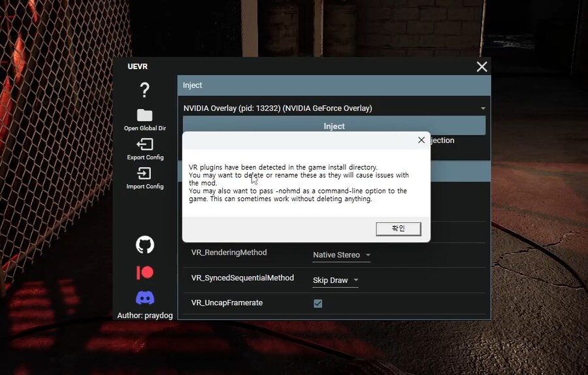Image resolution: width=588 pixels, height=375 pixels.
Task: Click the Import Config icon
Action: click(145, 173)
